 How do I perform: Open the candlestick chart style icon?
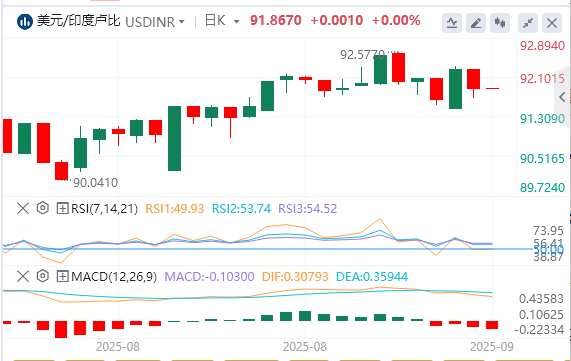coord(500,23)
